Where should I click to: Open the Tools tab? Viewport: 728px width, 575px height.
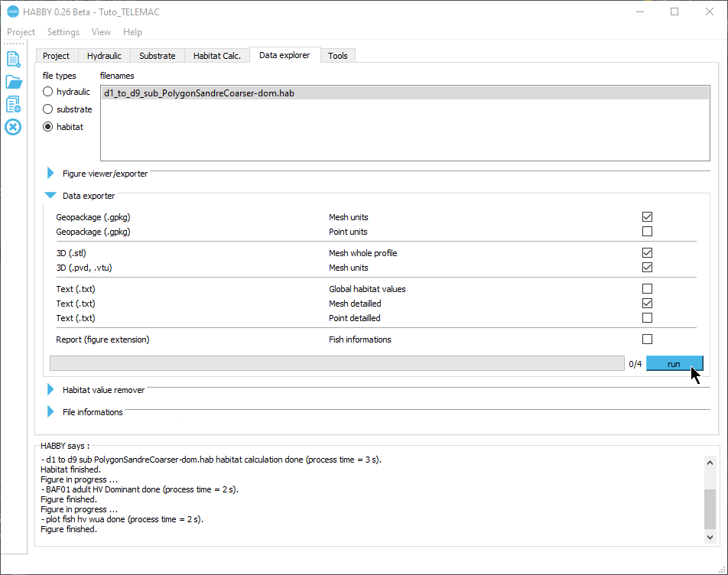point(338,56)
